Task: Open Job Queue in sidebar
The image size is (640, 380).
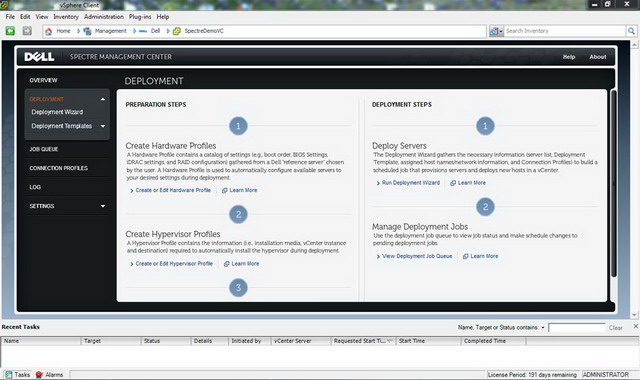Action: point(44,149)
